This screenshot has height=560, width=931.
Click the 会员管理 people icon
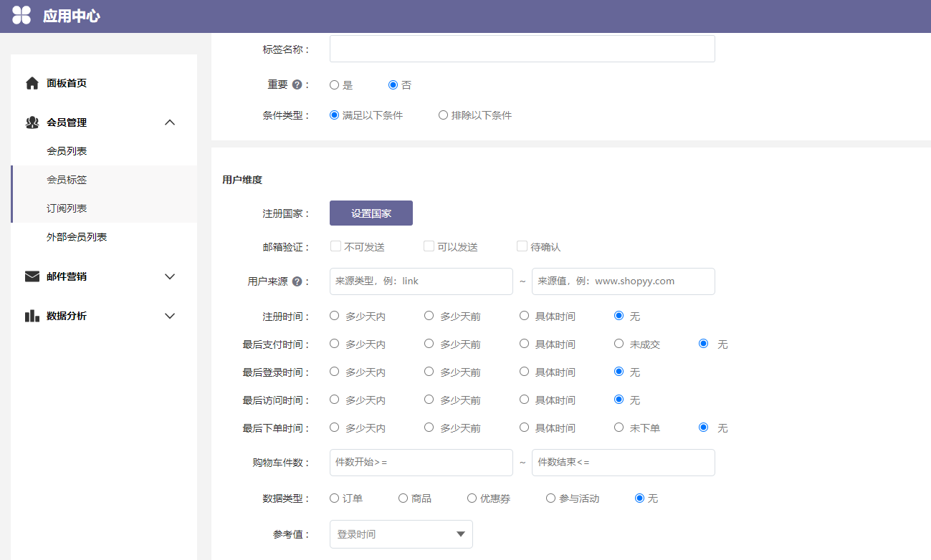tap(32, 122)
